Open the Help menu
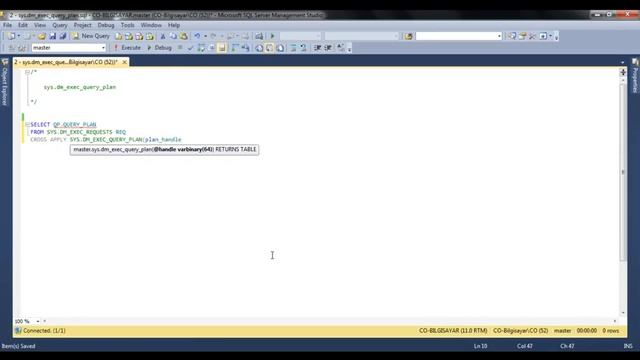Screen dimensions: 640x360 click(x=174, y=25)
